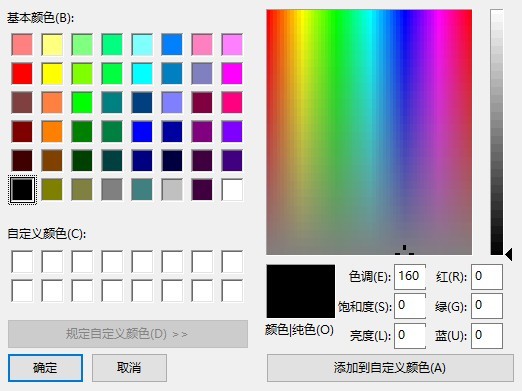The height and width of the screenshot is (391, 522).
Task: Click the 基本颜色(B): label
Action: point(40,18)
